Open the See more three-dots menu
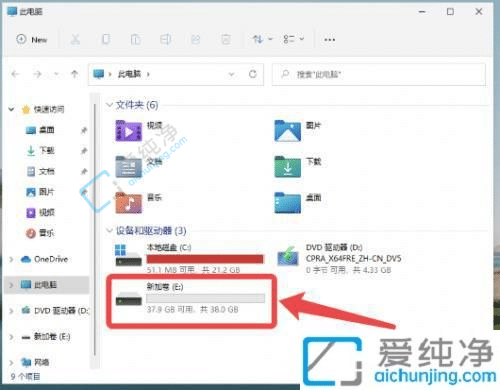This screenshot has height=390, width=500. [x=329, y=40]
